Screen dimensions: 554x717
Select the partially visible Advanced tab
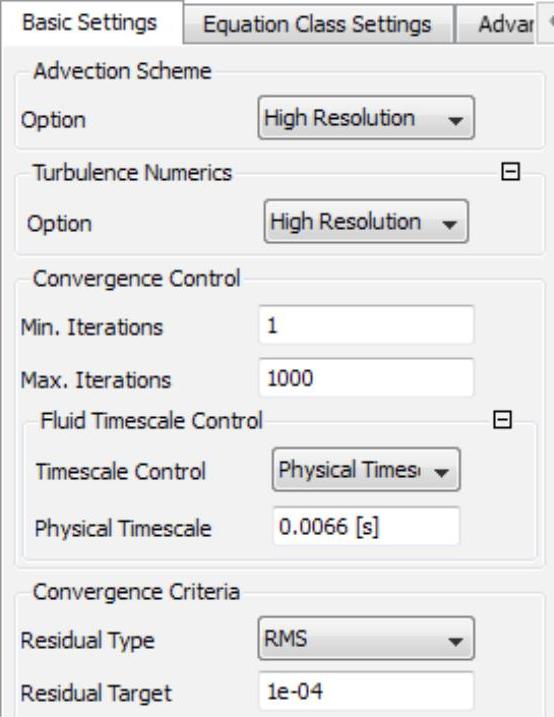point(495,24)
